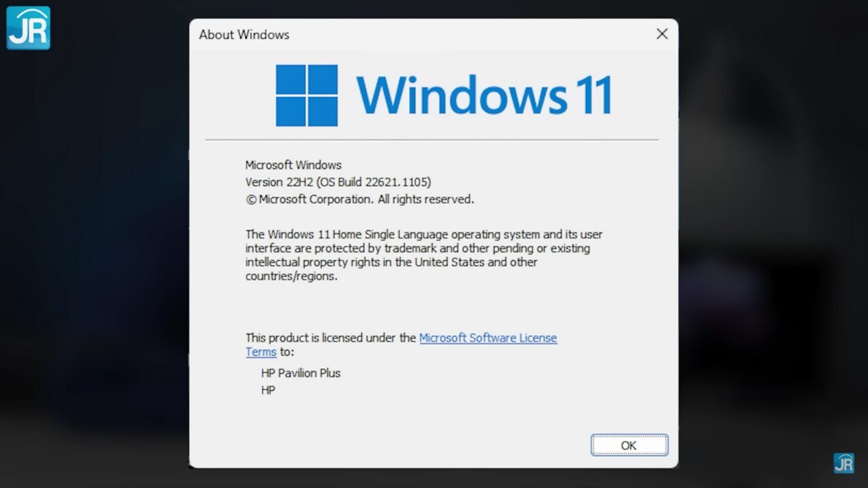Click the Windows 11 wordmark

pyautogui.click(x=484, y=95)
